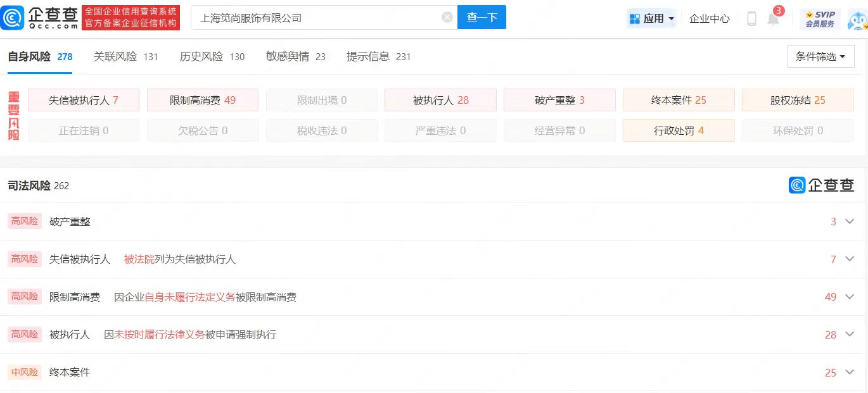Image resolution: width=868 pixels, height=393 pixels.
Task: Click the Qcc.com logo in the header
Action: 40,18
